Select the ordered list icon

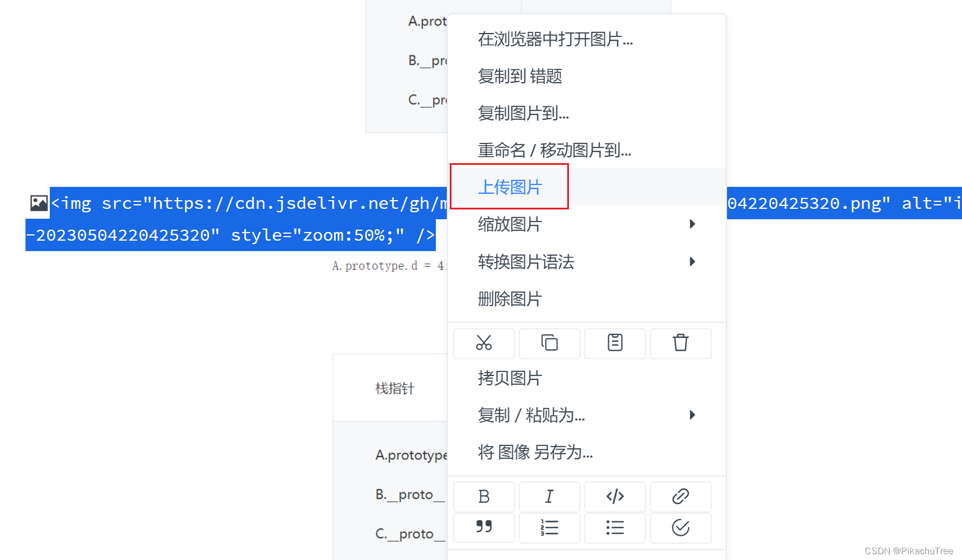(x=549, y=528)
